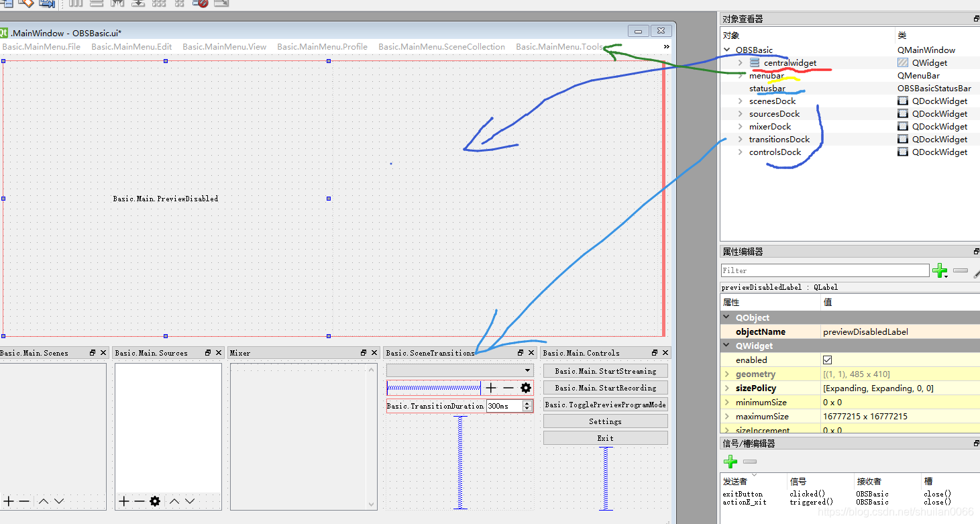The image size is (980, 524).
Task: Show hidden menus via menubar overflow arrows
Action: (666, 47)
